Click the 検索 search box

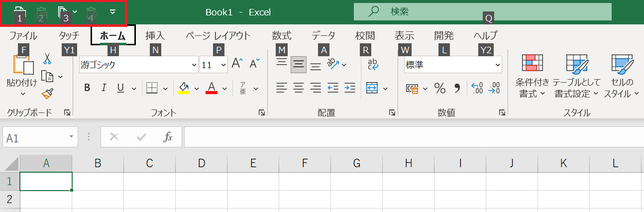[482, 11]
